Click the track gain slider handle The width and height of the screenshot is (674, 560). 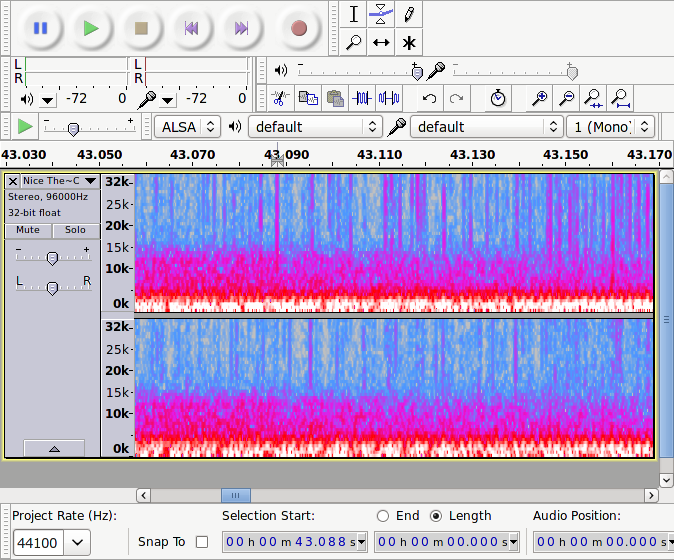(x=52, y=258)
